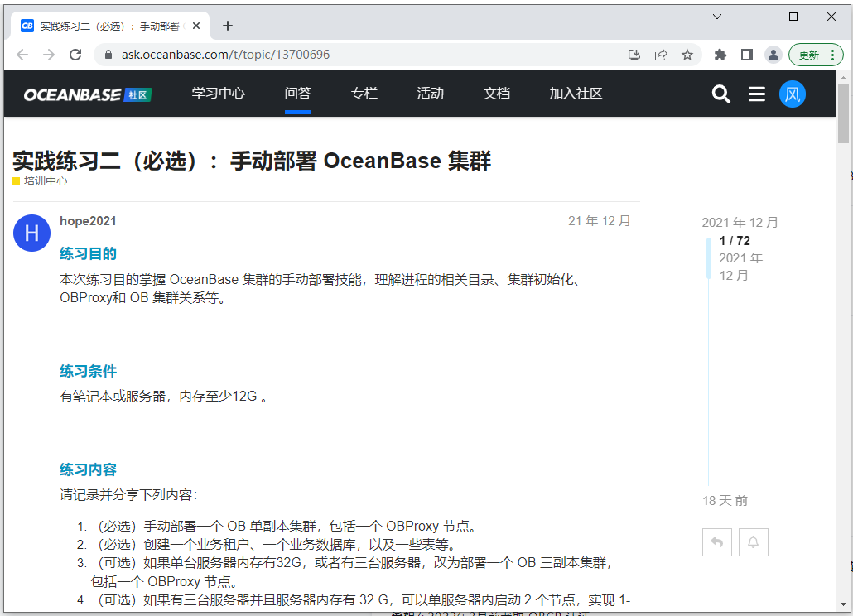This screenshot has height=616, width=853.
Task: Click the OceanBase 社区 logo
Action: [88, 94]
